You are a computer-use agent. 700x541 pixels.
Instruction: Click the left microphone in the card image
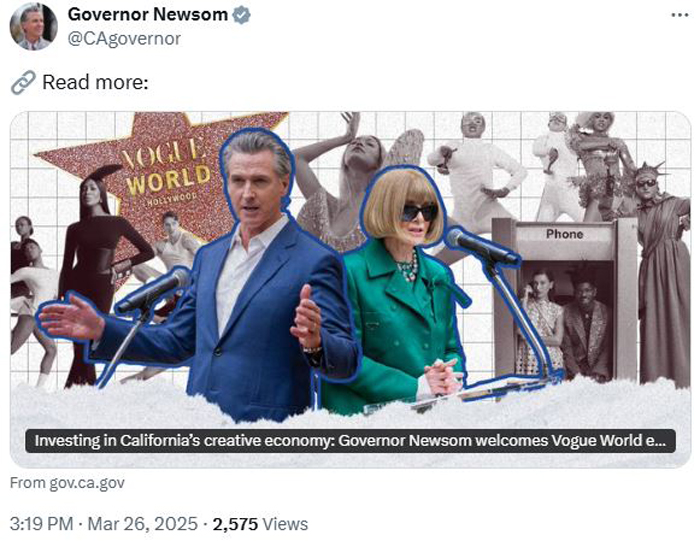point(154,289)
